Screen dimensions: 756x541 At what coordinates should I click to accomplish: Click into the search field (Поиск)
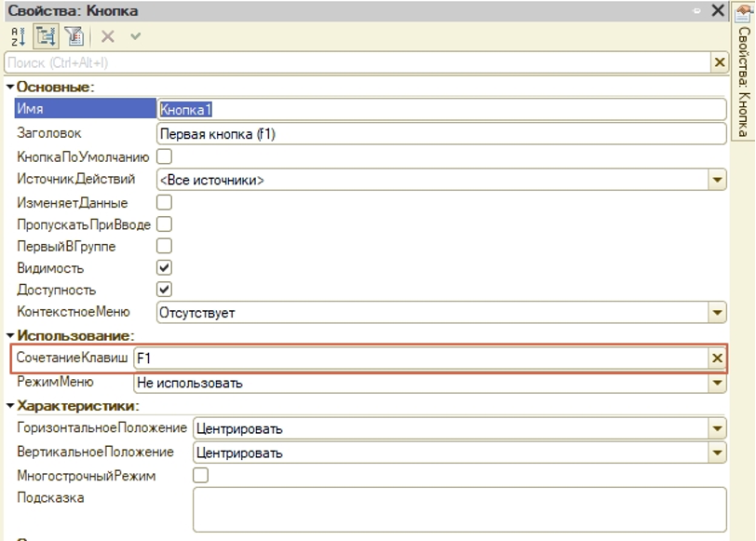(358, 62)
